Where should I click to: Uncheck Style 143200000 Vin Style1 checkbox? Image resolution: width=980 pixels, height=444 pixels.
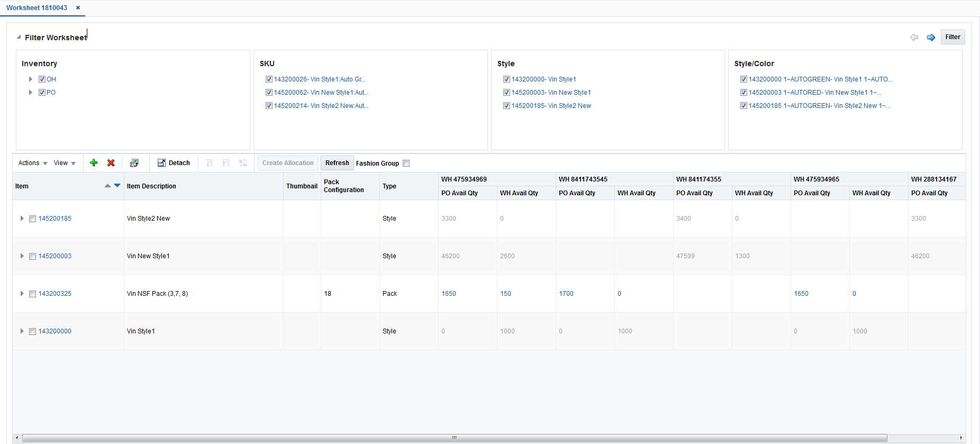(x=506, y=79)
